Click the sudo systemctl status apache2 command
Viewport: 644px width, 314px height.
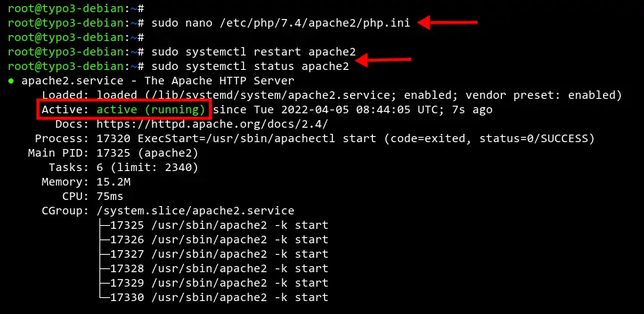point(250,66)
